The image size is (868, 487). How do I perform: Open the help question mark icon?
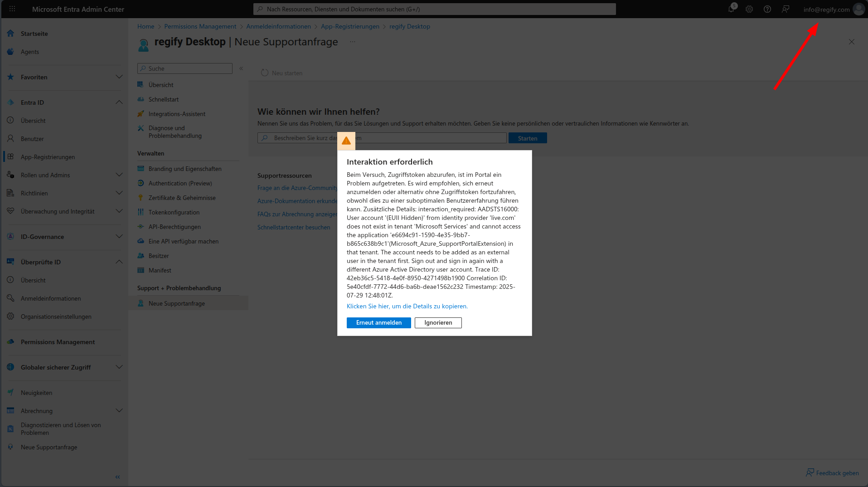[767, 9]
